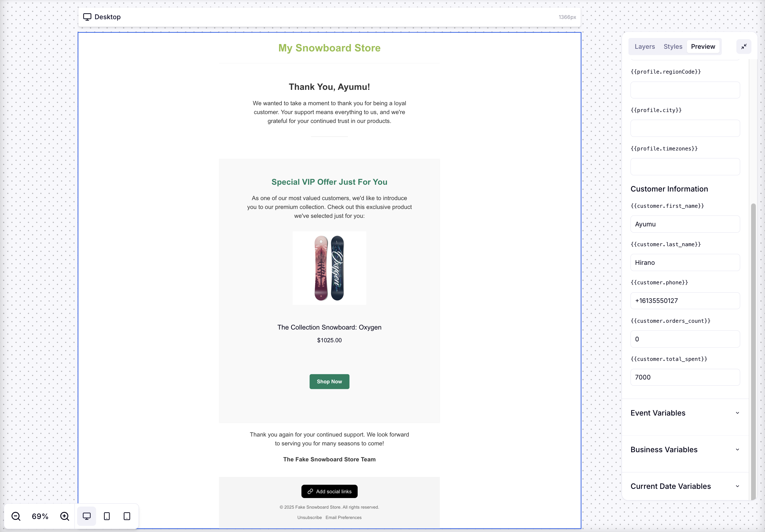Click the {{profile.timezones}} variable label
This screenshot has width=765, height=532.
[x=664, y=149]
